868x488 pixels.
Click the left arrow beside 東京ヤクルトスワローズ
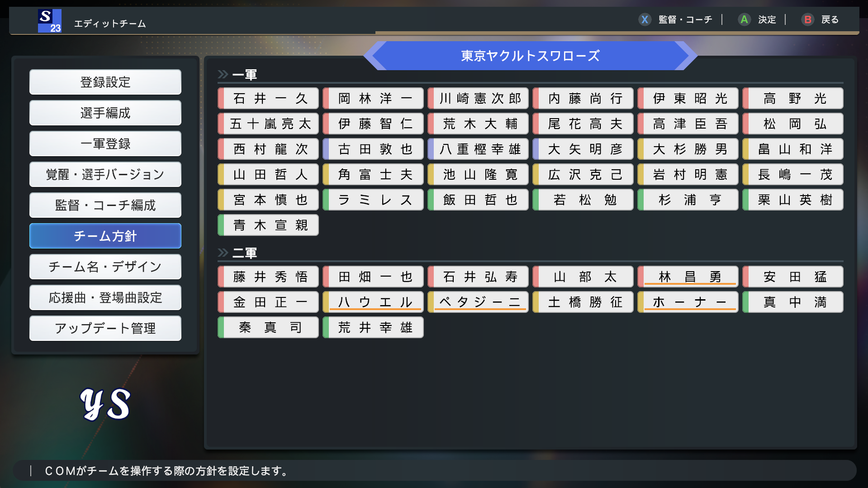375,56
